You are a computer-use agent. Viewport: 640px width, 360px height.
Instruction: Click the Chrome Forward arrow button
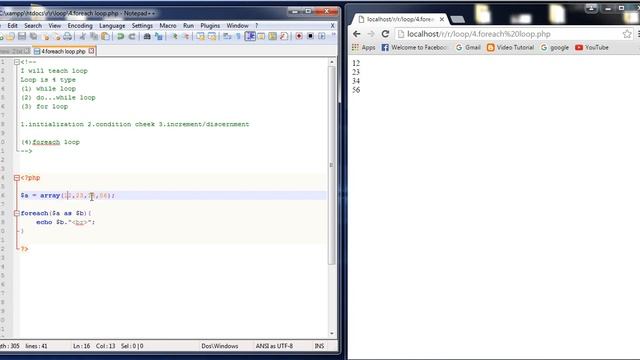click(371, 34)
